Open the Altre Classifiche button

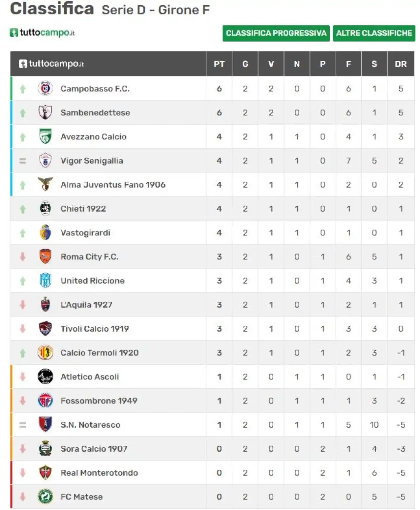click(374, 33)
